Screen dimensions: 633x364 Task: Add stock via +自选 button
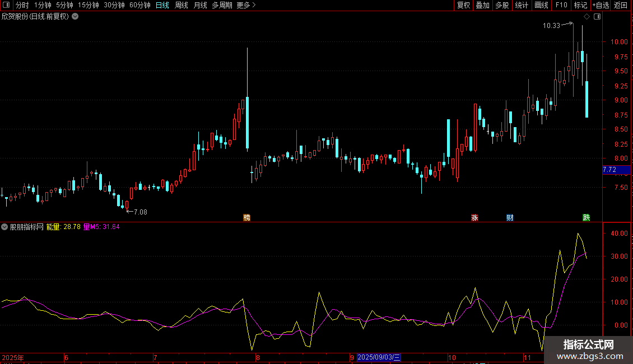click(x=601, y=5)
